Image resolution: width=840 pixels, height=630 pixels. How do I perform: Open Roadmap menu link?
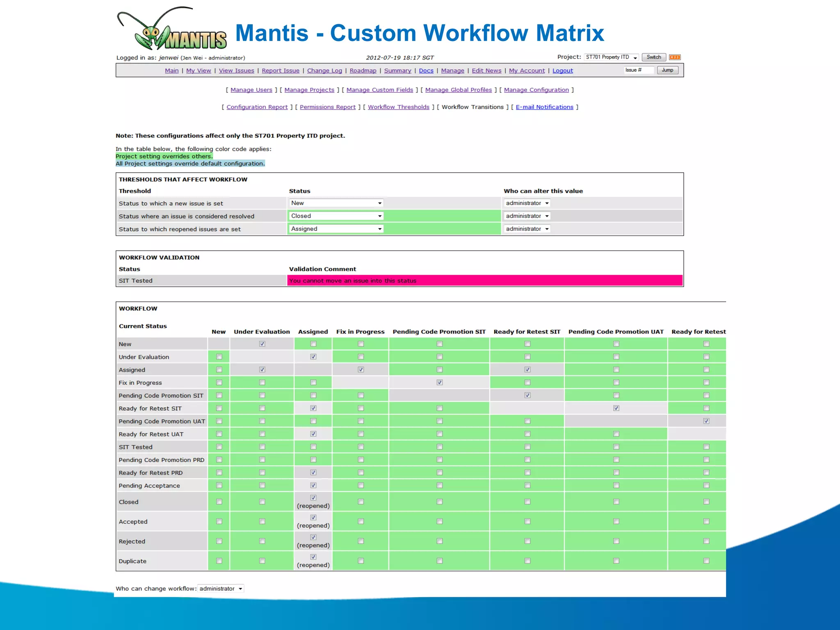click(363, 71)
